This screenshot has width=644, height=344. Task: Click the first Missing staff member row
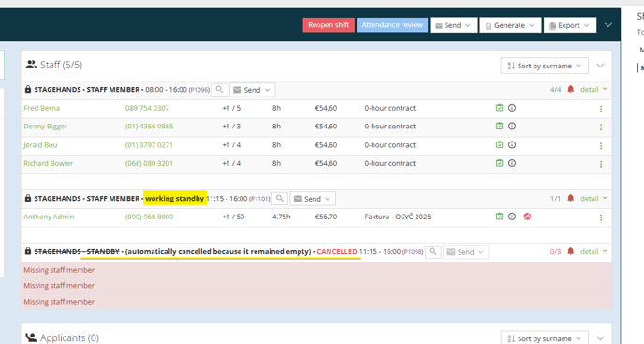coord(316,270)
